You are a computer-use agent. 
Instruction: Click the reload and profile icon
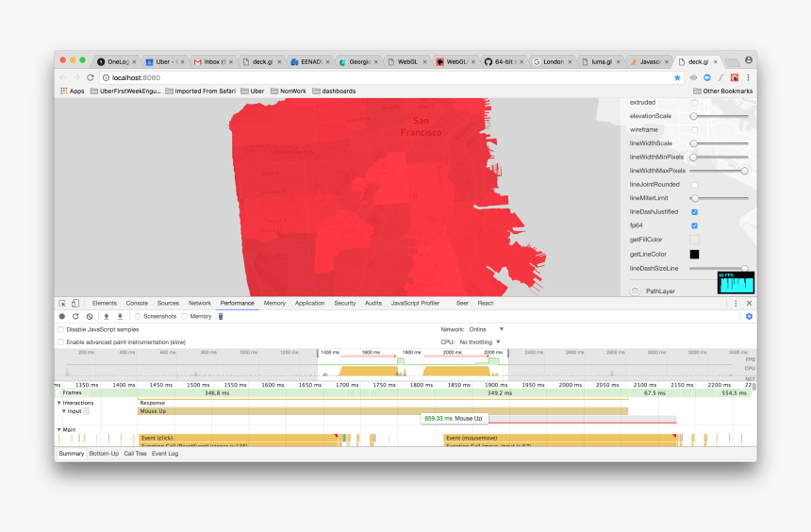(75, 316)
